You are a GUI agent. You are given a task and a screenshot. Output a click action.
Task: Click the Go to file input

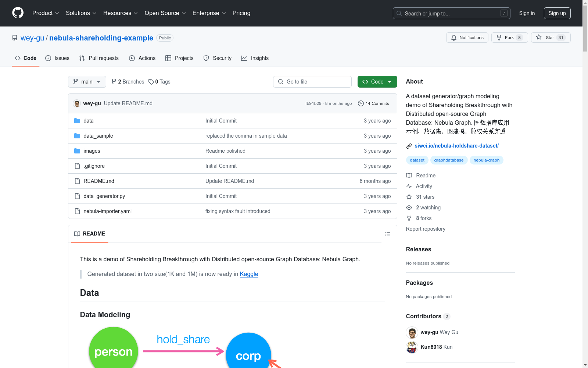tap(312, 82)
